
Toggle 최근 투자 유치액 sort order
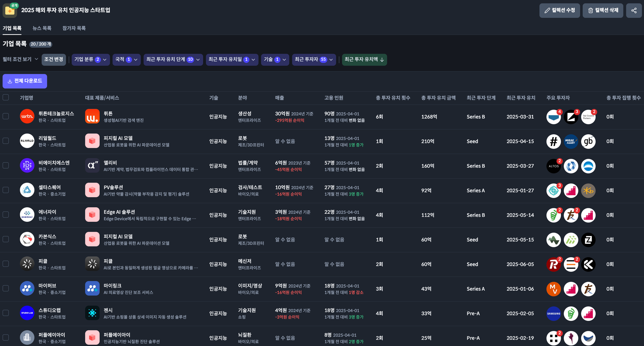pos(364,59)
